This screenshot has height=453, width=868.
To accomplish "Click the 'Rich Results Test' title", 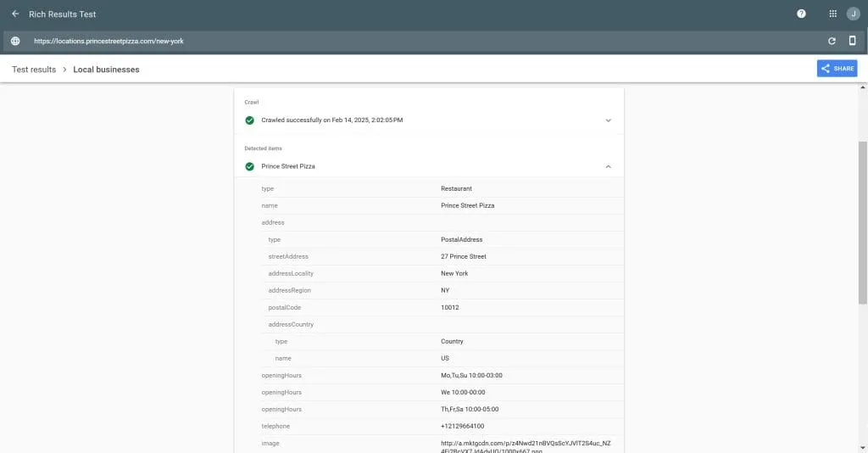I will 63,14.
